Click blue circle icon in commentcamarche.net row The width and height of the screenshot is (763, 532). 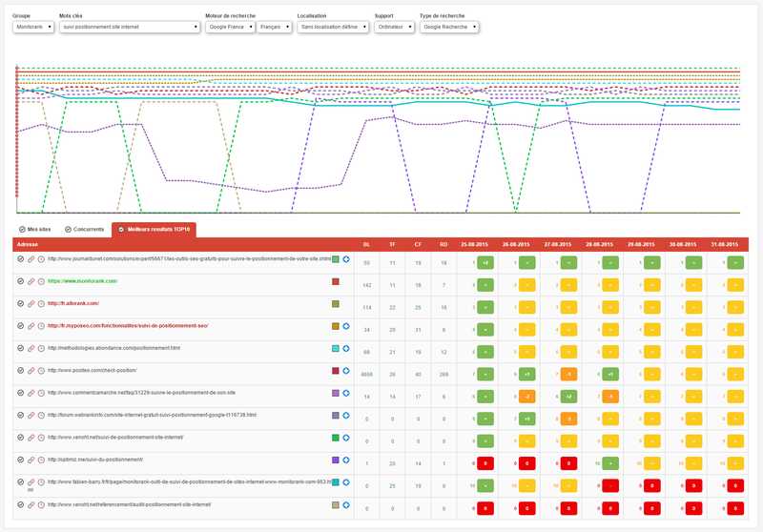(x=346, y=393)
